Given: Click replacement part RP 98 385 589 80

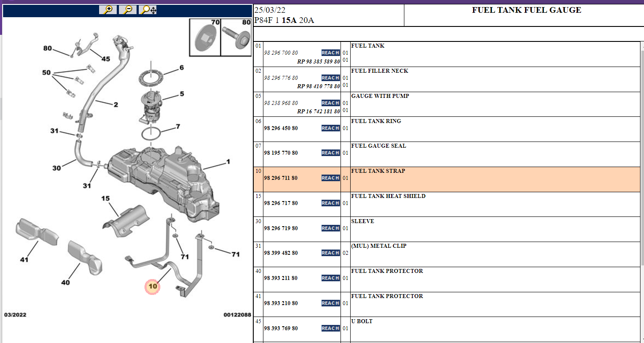Looking at the screenshot, I should (318, 61).
